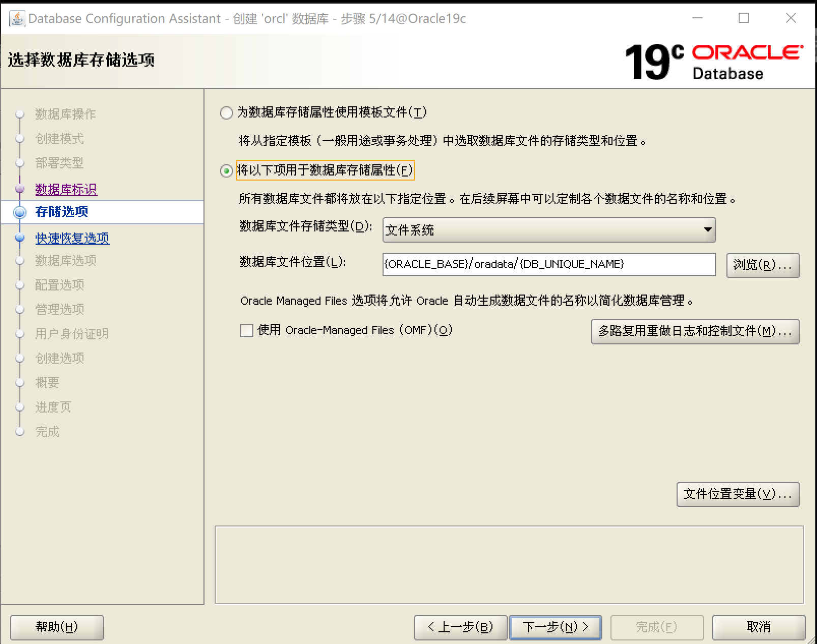Click 配置选项 step in sidebar
Viewport: 817px width, 644px height.
(60, 285)
